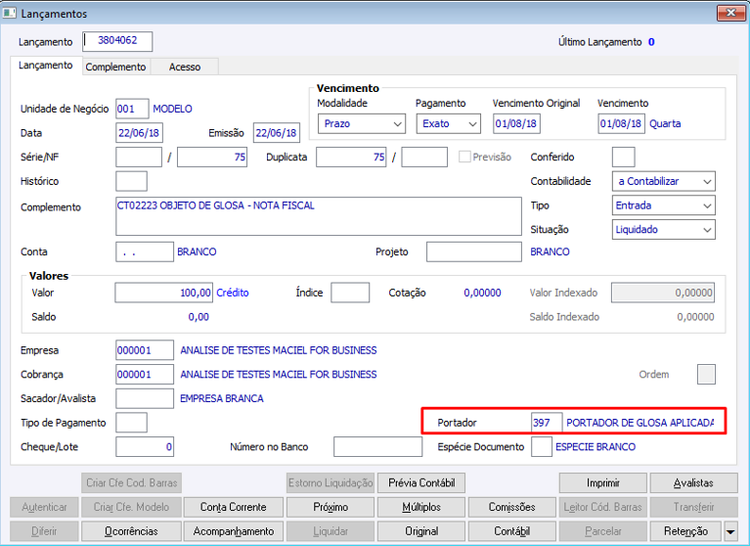
Task: Click the Conta field
Action: click(x=144, y=251)
